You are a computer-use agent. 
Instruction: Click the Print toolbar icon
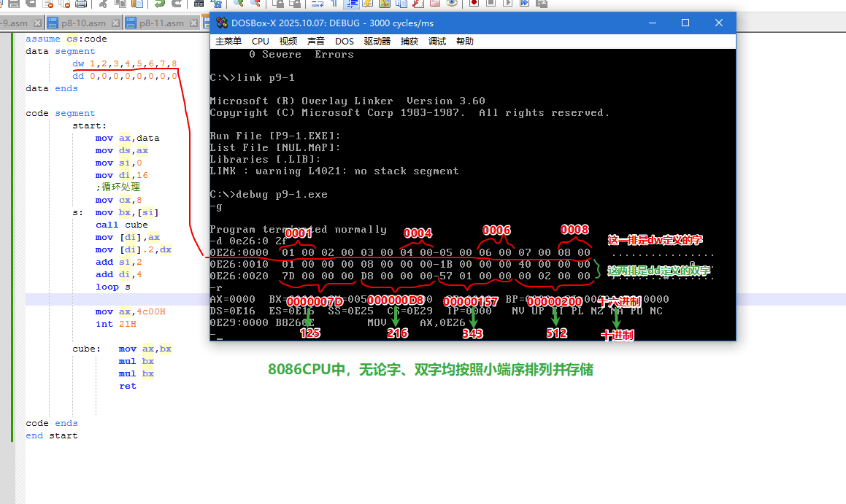[x=81, y=3]
